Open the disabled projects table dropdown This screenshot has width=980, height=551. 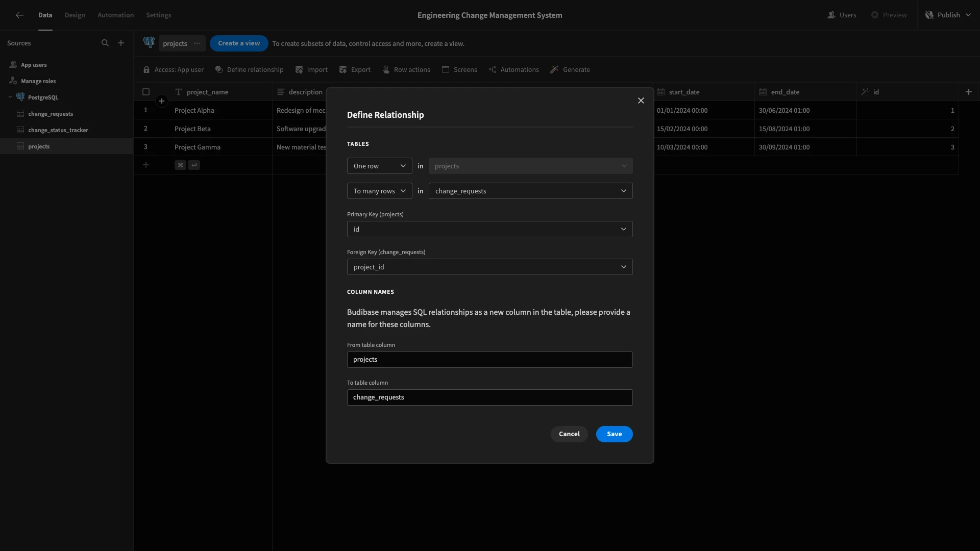point(531,166)
